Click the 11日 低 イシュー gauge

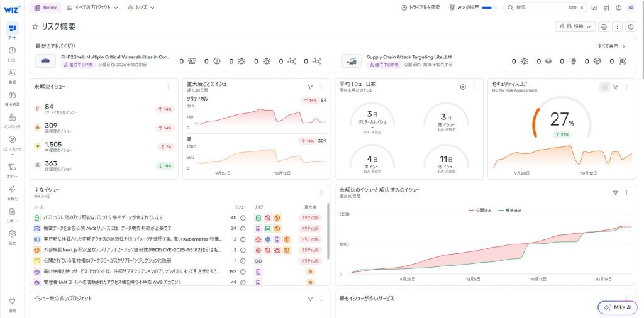[x=446, y=159]
